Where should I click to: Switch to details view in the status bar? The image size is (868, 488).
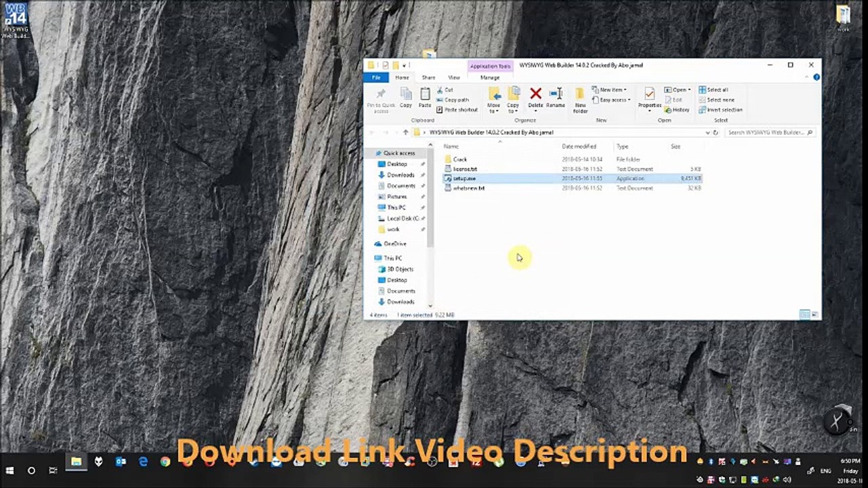(x=804, y=314)
